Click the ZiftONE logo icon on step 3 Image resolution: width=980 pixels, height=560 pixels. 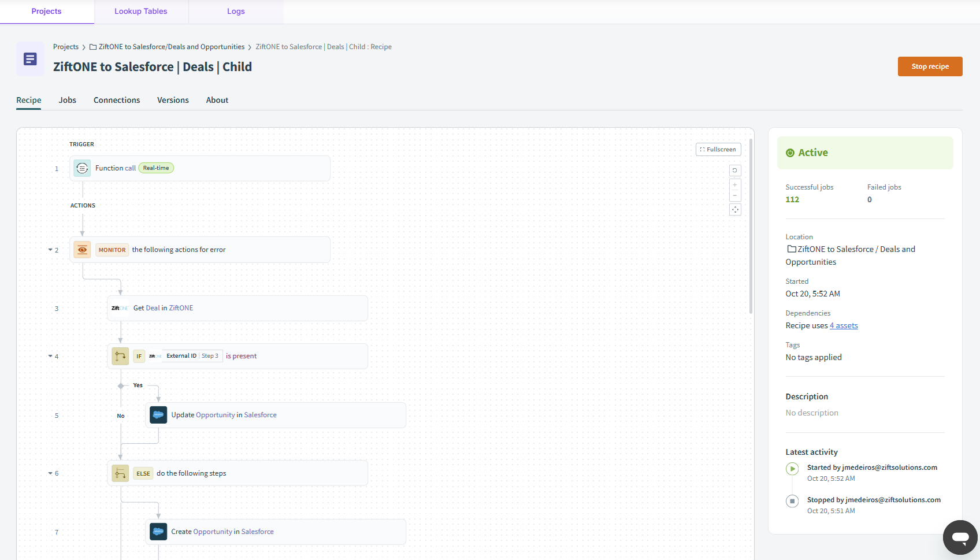tap(120, 308)
